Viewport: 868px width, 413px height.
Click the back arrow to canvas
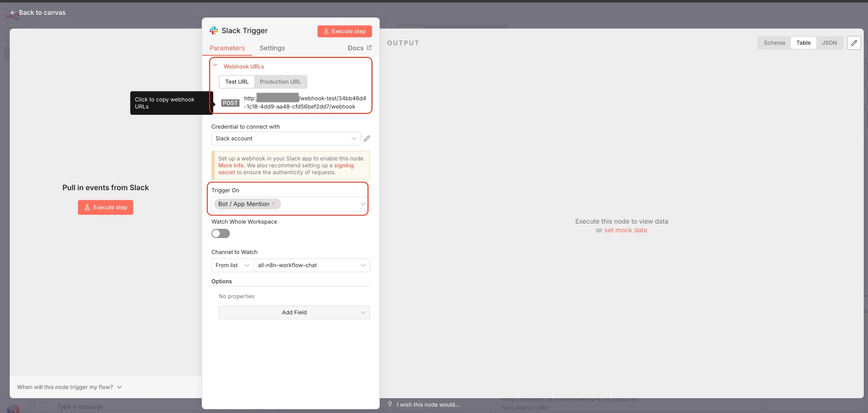(x=13, y=13)
